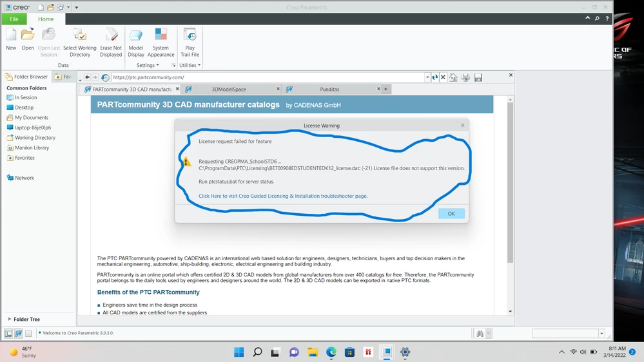Open the selection filter dropdown in the status bar

pyautogui.click(x=601, y=334)
